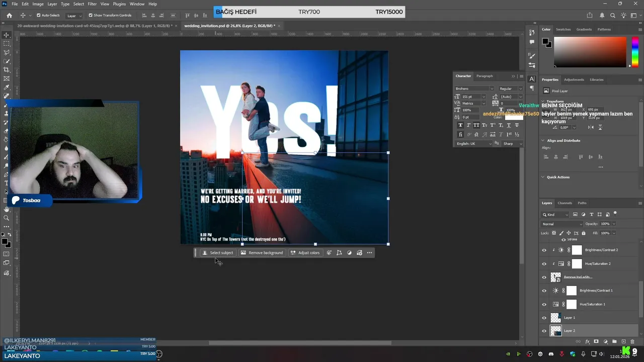Hide the Brightness/Contrast 1 layer
This screenshot has width=644, height=362.
click(x=544, y=291)
